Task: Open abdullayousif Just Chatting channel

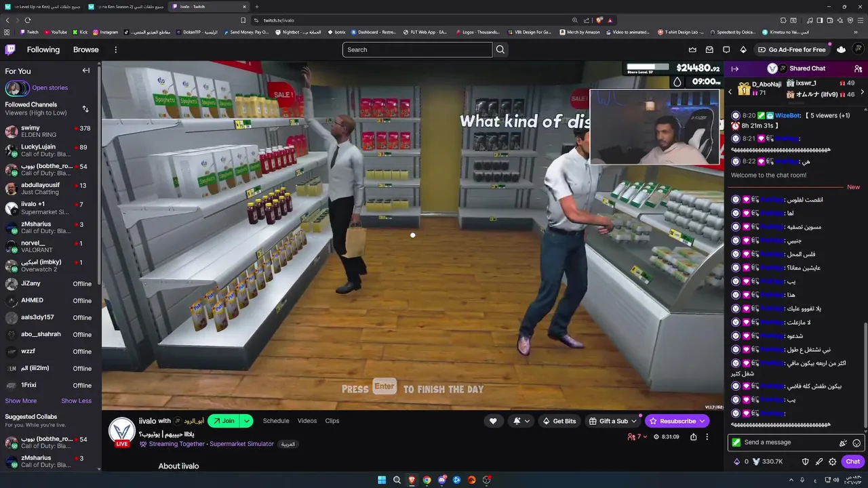Action: click(49, 188)
